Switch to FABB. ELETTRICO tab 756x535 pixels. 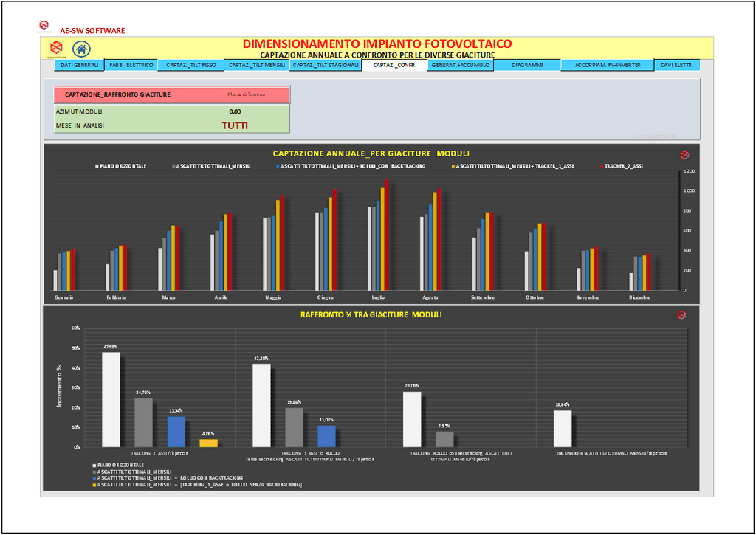(131, 65)
